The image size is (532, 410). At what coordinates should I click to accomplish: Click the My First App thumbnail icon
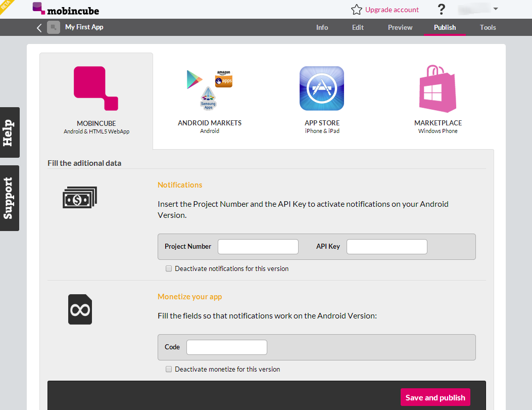pyautogui.click(x=53, y=27)
